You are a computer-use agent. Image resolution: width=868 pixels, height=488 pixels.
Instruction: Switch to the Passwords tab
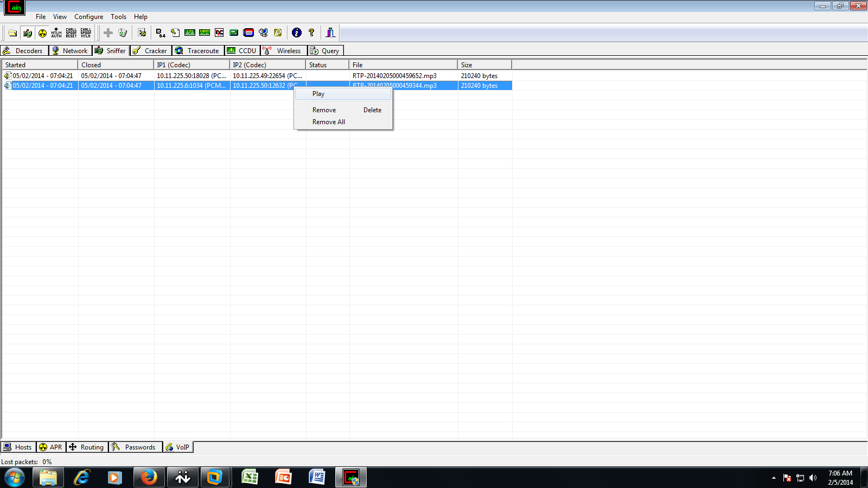(136, 447)
